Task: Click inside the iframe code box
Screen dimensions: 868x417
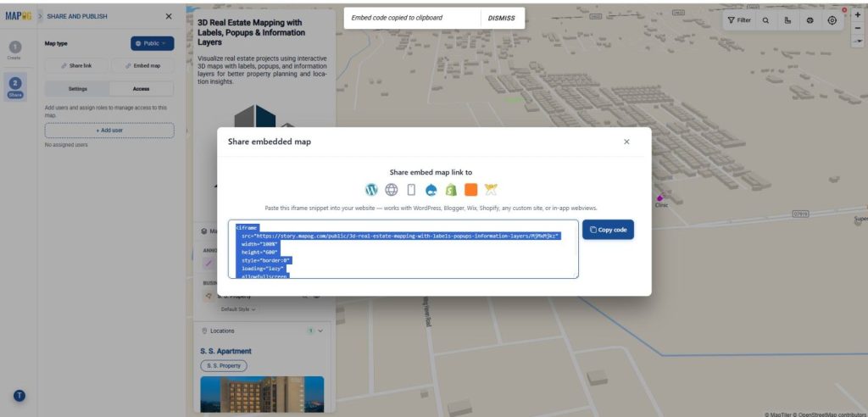Action: point(403,249)
